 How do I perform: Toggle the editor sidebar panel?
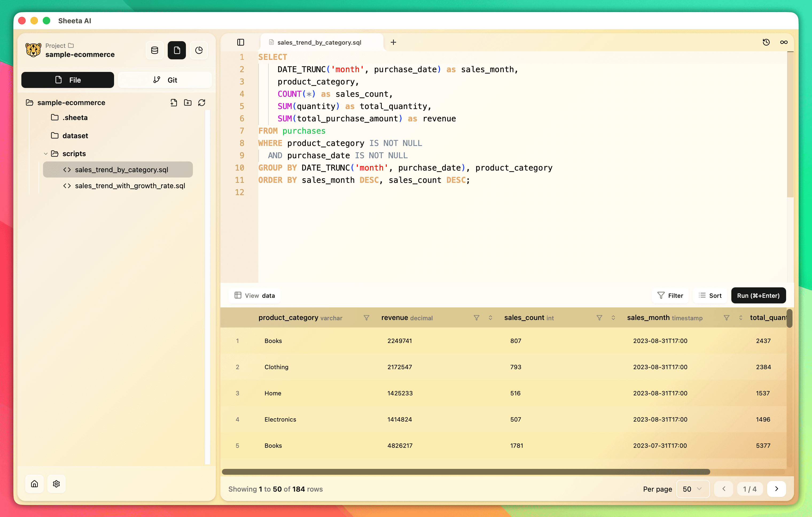[241, 42]
